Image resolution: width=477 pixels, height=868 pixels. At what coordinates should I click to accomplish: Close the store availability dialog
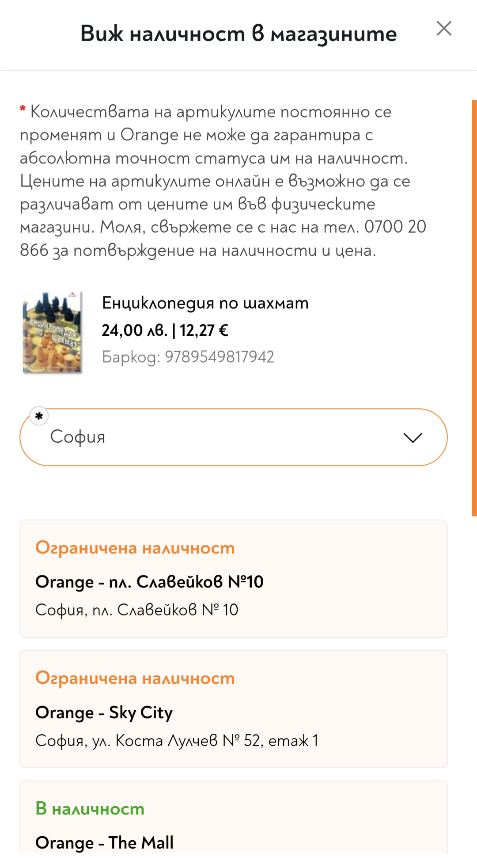443,29
